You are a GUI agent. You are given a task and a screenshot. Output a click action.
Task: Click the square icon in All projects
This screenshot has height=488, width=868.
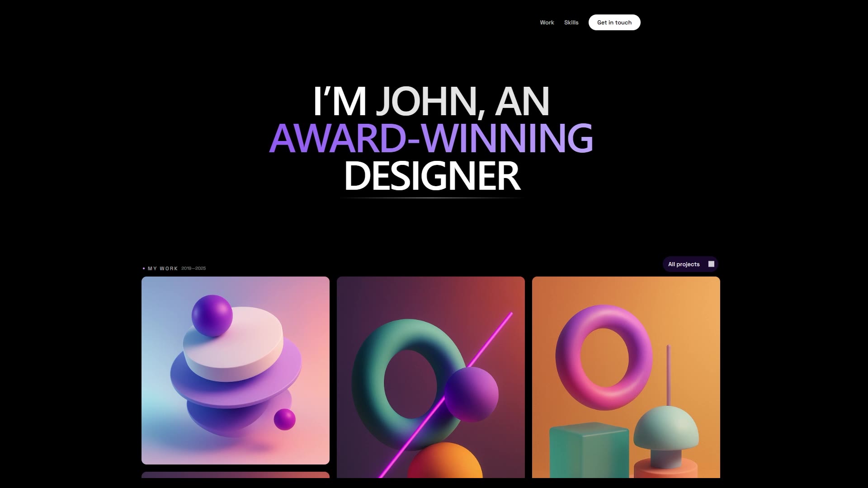[x=711, y=264]
